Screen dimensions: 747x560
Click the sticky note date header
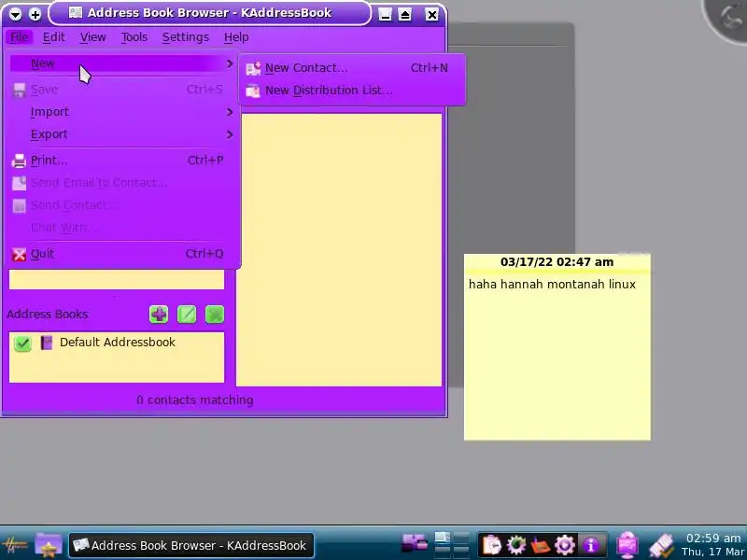click(x=557, y=262)
